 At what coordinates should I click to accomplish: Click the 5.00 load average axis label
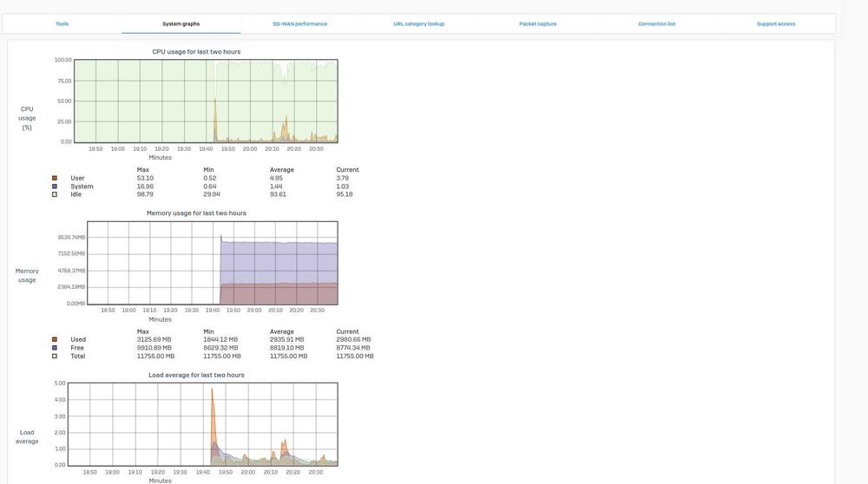tap(60, 383)
